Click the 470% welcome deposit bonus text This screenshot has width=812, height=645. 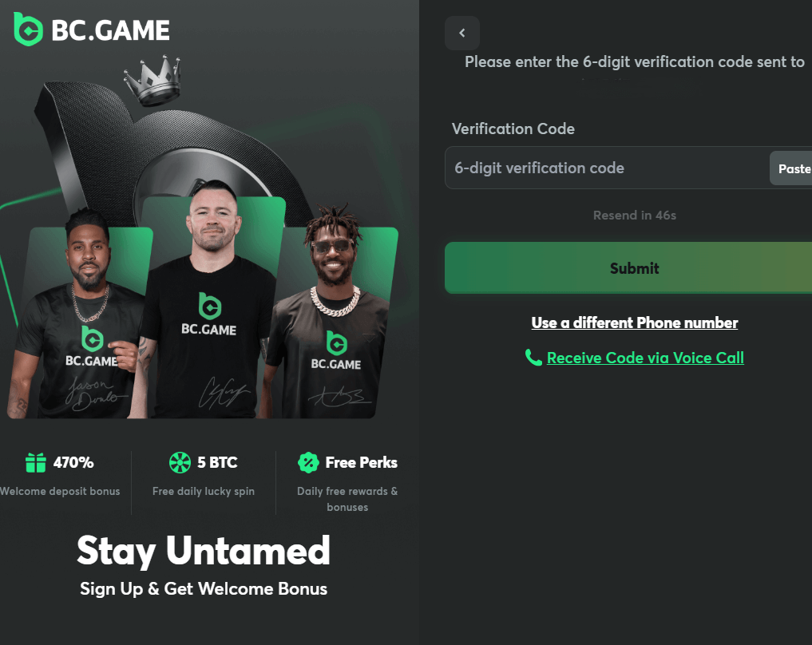(73, 462)
